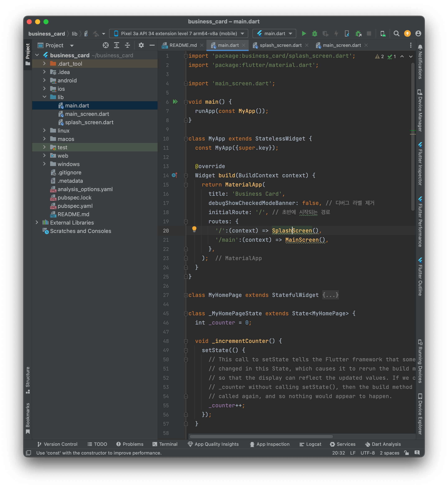Click the Collapse All icon in Project panel
Viewport: 448px width, 488px height.
click(x=127, y=45)
